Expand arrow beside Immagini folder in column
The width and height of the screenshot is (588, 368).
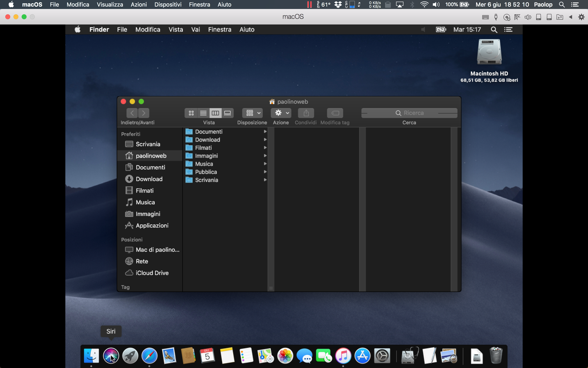coord(265,156)
